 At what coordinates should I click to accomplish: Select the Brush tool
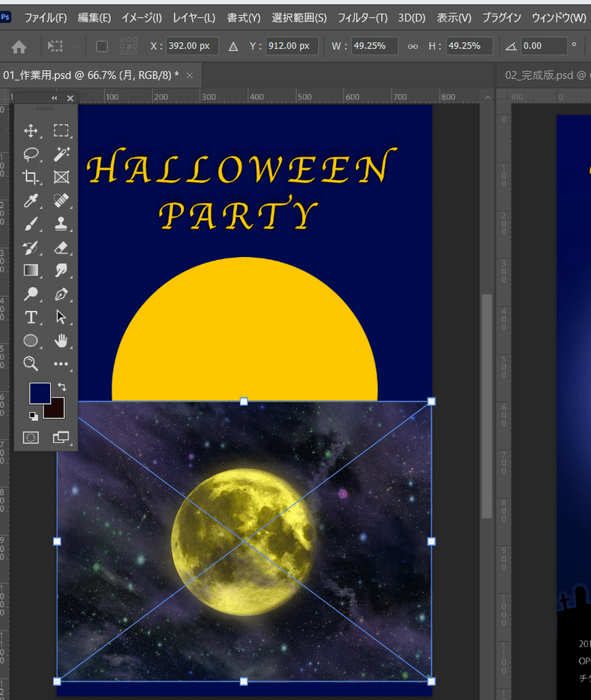(30, 224)
